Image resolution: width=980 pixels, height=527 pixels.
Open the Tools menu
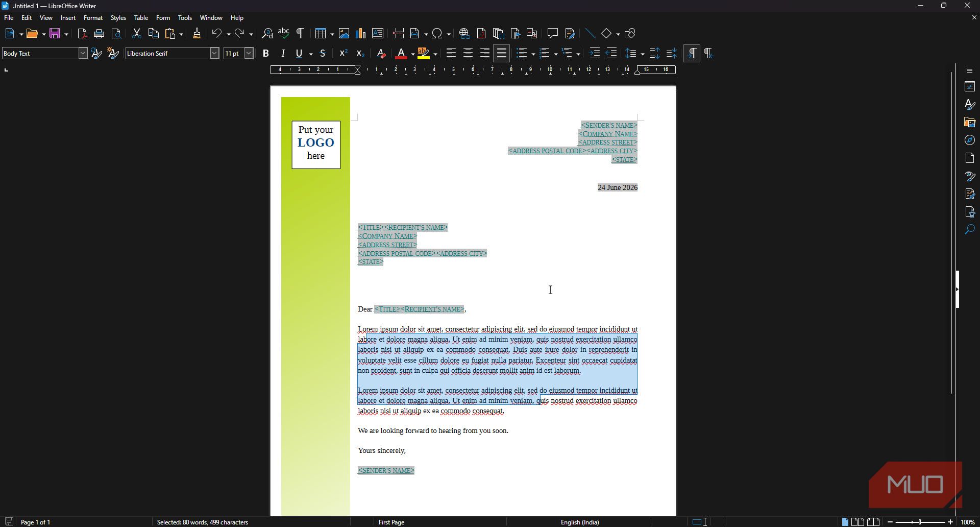click(185, 18)
